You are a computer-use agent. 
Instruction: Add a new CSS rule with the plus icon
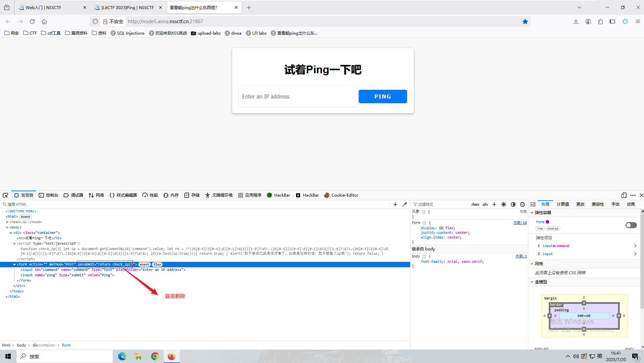point(494,204)
